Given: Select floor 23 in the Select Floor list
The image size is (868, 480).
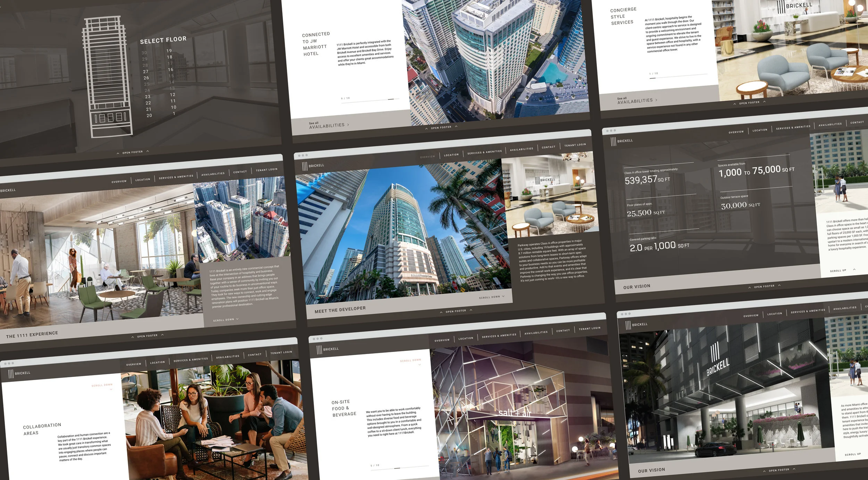Looking at the screenshot, I should click(148, 96).
